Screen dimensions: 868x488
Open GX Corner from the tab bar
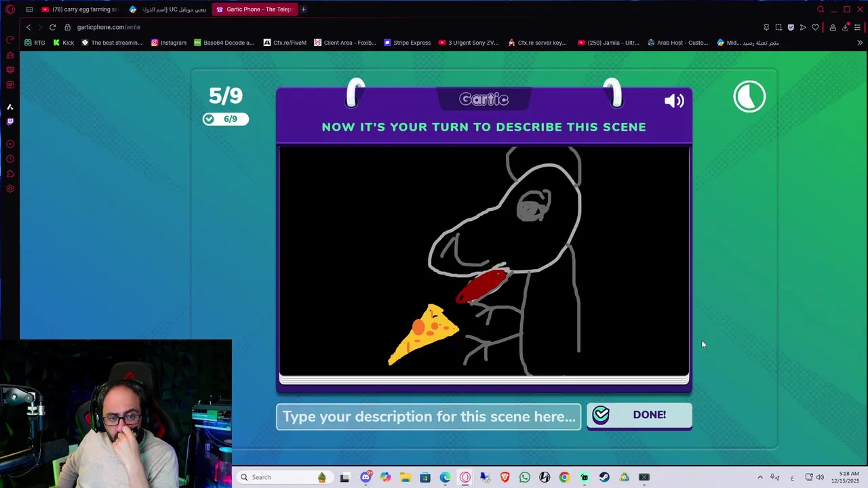click(29, 9)
